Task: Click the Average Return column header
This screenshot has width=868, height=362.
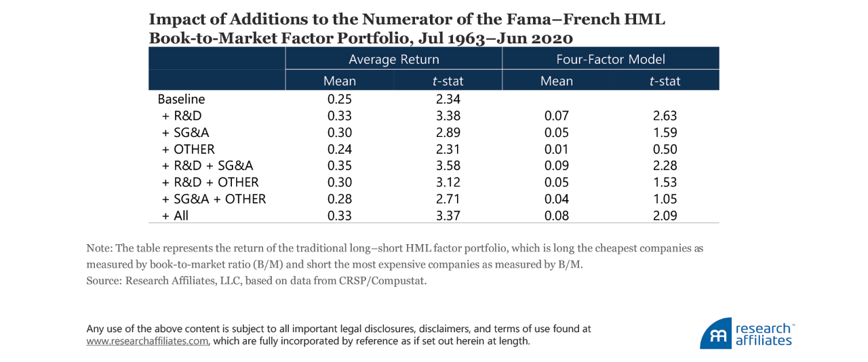Action: (393, 59)
